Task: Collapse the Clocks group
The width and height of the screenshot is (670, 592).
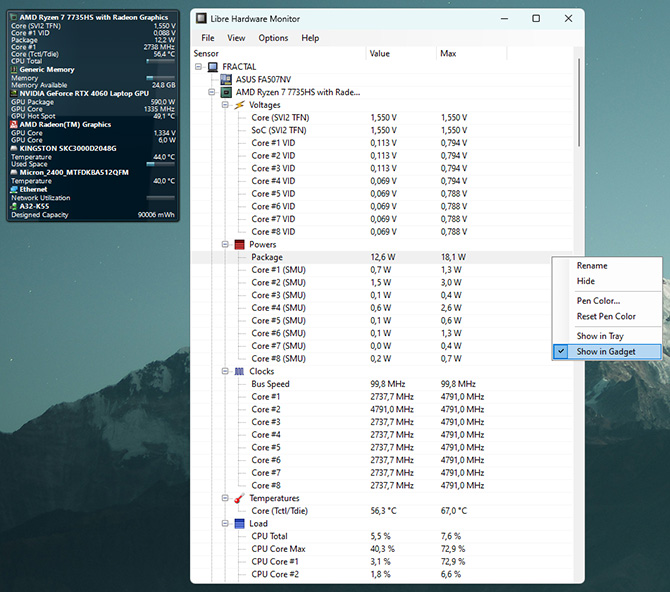Action: (225, 371)
